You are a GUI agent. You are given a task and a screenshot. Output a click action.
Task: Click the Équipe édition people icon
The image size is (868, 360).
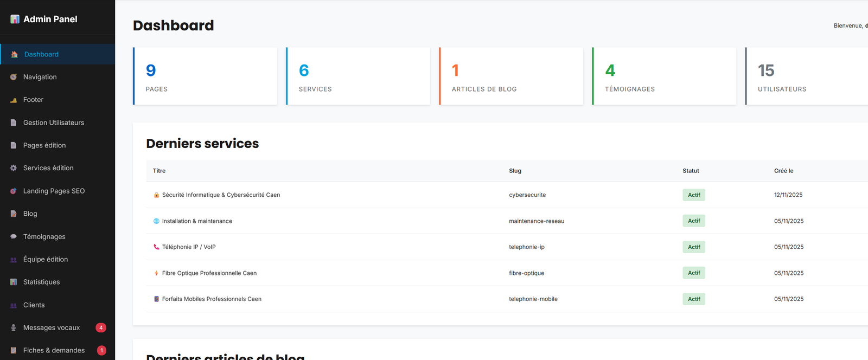(x=14, y=259)
